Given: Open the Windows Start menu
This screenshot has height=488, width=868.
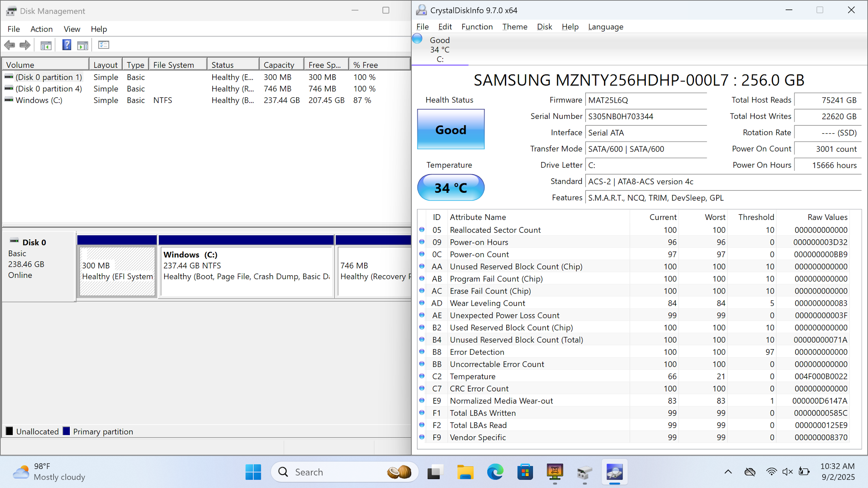Looking at the screenshot, I should point(253,472).
